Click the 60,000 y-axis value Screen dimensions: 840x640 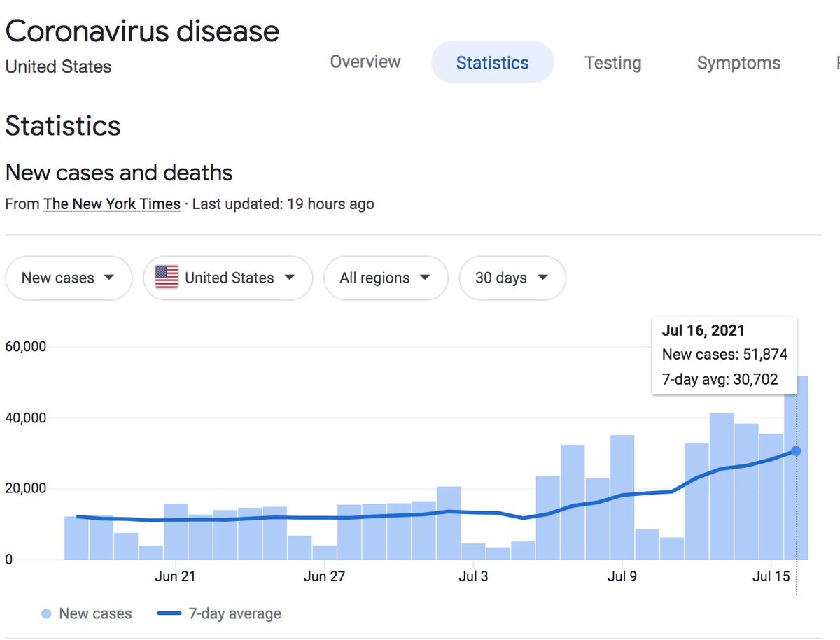[x=26, y=347]
